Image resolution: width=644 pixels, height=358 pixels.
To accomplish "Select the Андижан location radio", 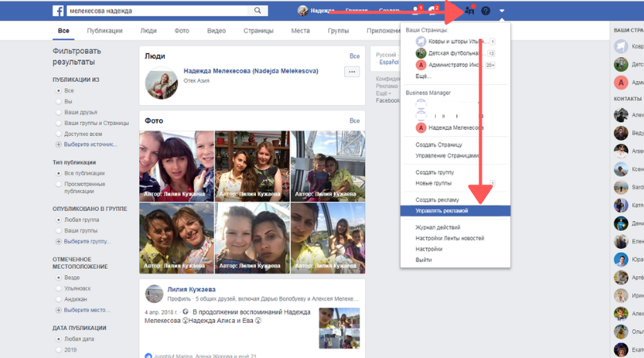I will click(x=58, y=299).
